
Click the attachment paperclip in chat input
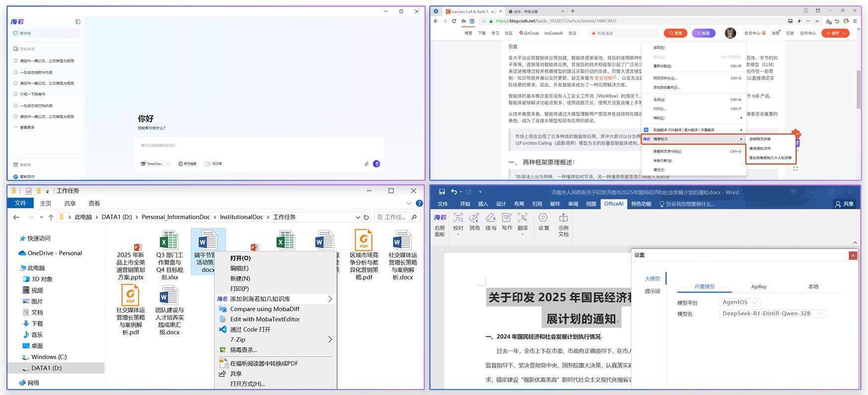click(366, 163)
